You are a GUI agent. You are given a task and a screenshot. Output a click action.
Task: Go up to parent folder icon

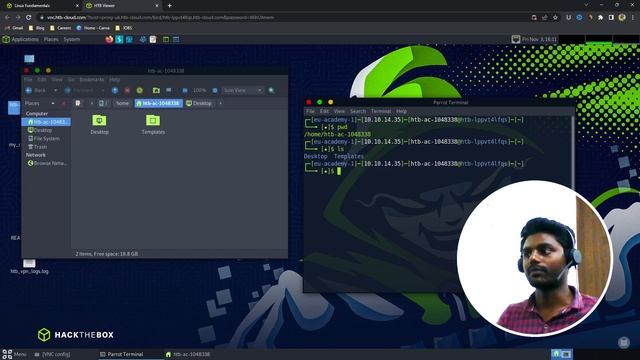[x=115, y=90]
